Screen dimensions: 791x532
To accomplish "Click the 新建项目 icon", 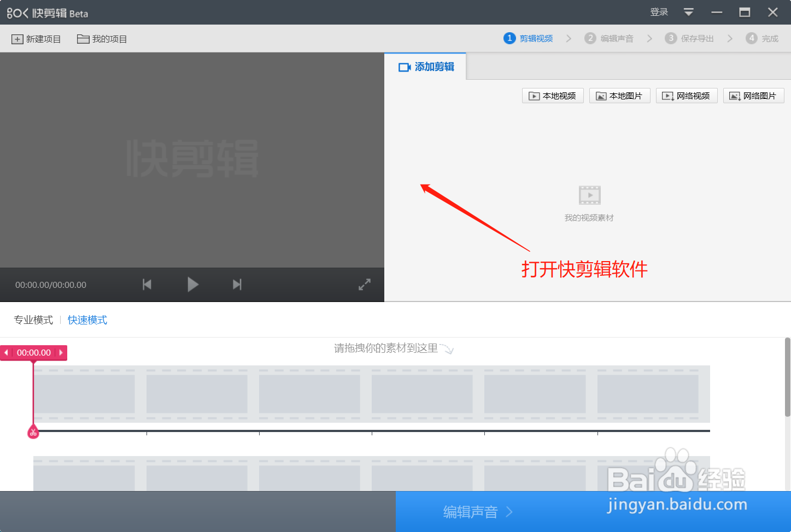I will coord(18,38).
